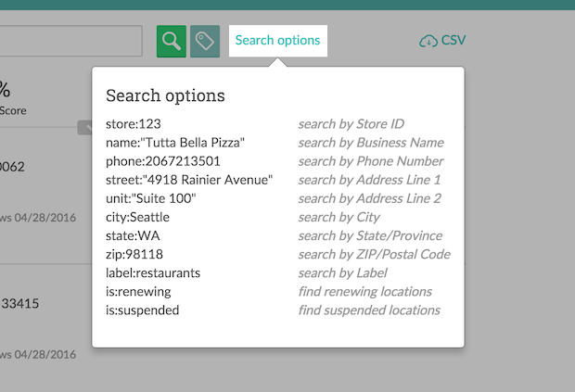Select street:"4918 Rainier Avenue" example
Viewport: 575px width, 392px height.
click(189, 180)
